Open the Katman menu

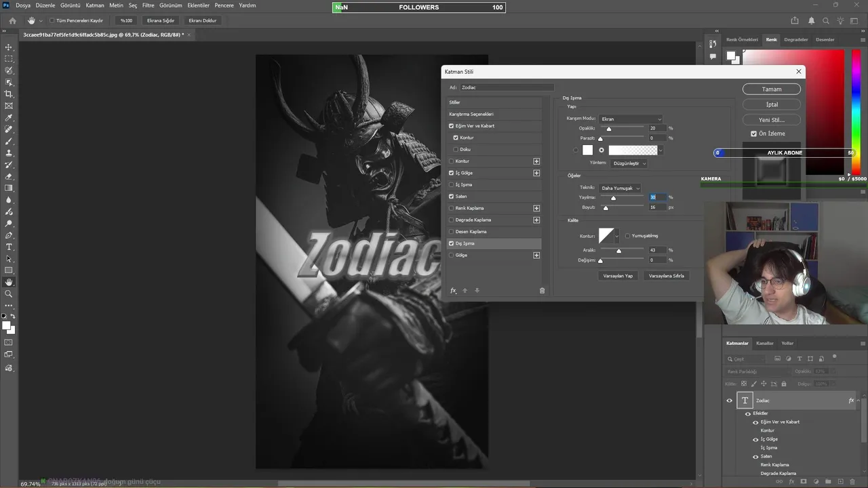click(x=95, y=5)
